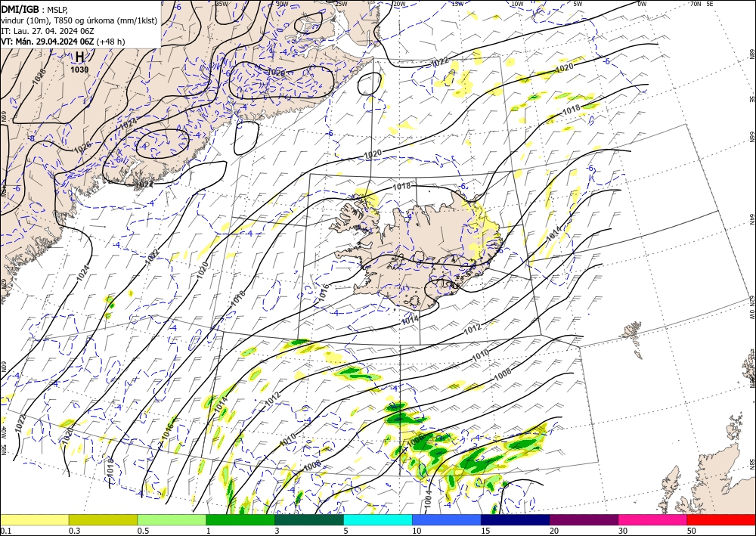This screenshot has width=756, height=536.
Task: Pick the cyan 5–10 mm legend swatch
Action: click(378, 519)
